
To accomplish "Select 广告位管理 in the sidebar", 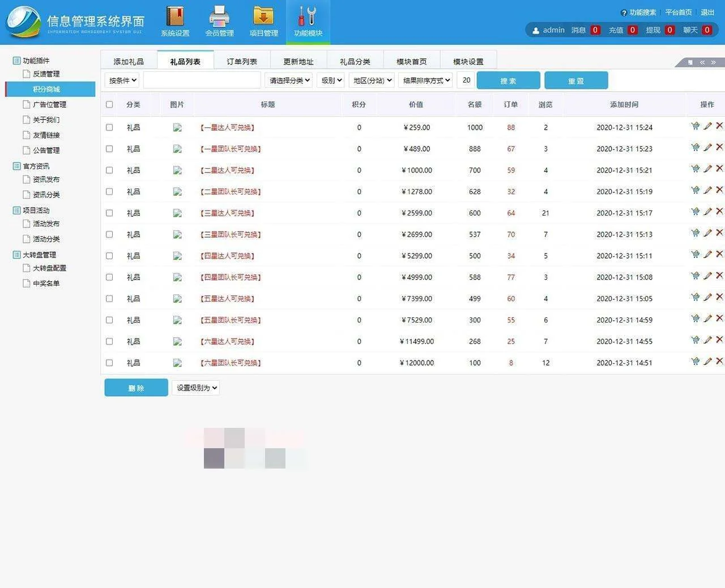I will [x=49, y=105].
